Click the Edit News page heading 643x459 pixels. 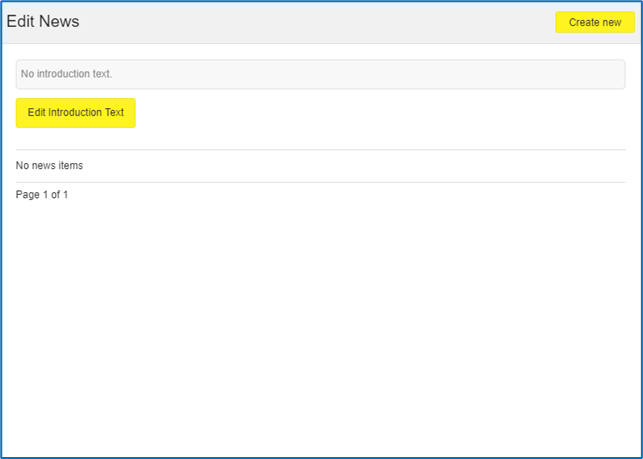point(43,21)
